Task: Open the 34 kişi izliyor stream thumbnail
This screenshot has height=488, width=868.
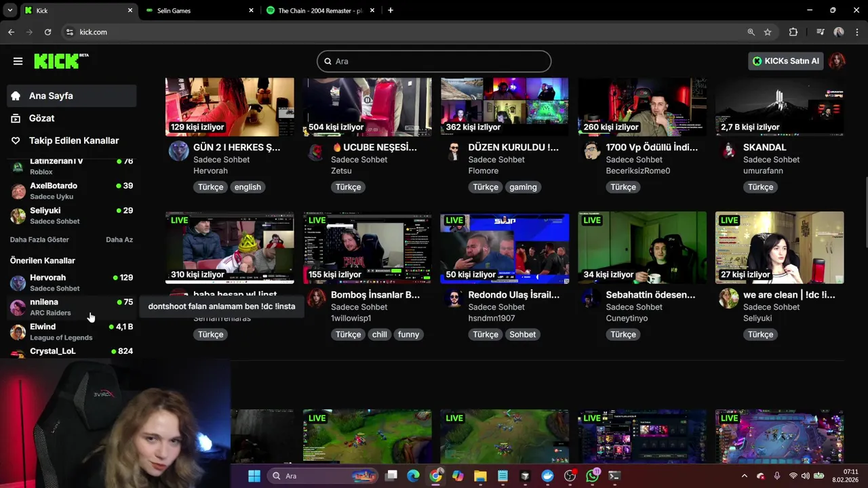Action: 642,247
